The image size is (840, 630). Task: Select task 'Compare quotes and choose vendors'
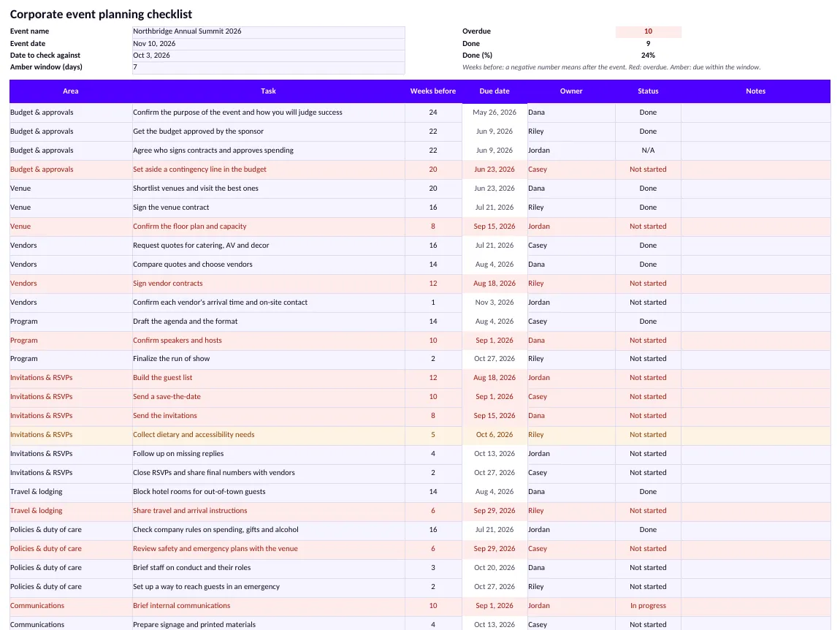click(268, 265)
